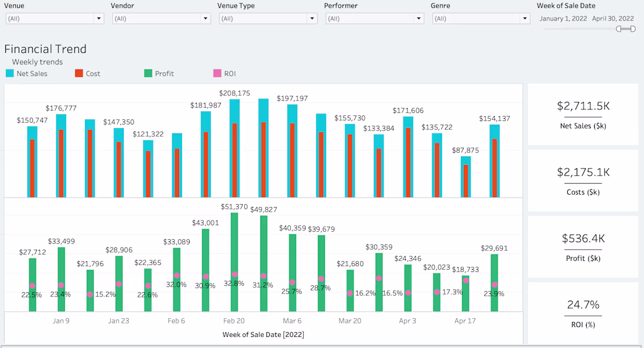This screenshot has width=644, height=348.
Task: Click the $2,175.1K Costs KPI card
Action: pos(583,181)
